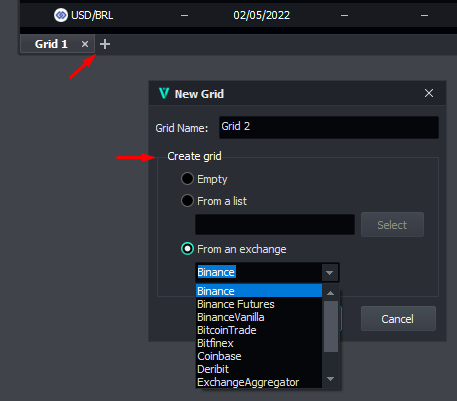
Task: Add a new grid tab with plus icon
Action: [105, 44]
